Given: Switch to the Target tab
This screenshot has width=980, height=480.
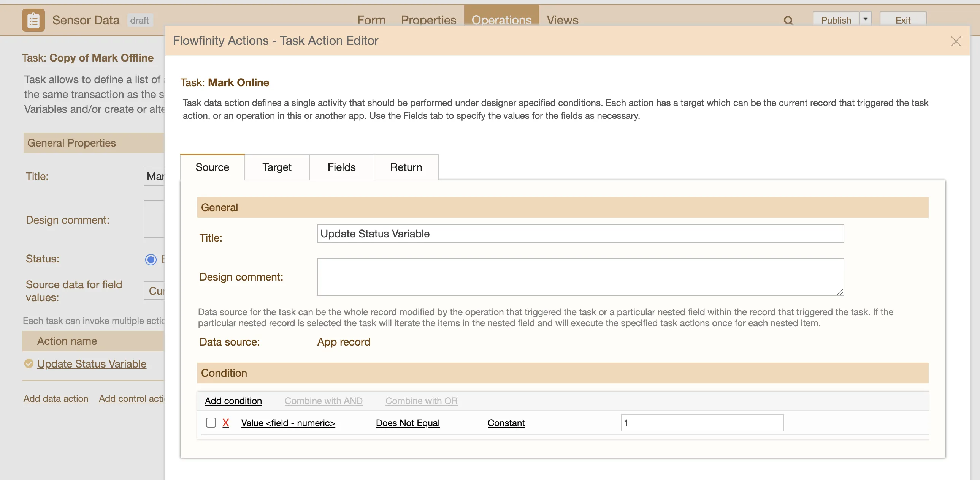Looking at the screenshot, I should coord(277,167).
